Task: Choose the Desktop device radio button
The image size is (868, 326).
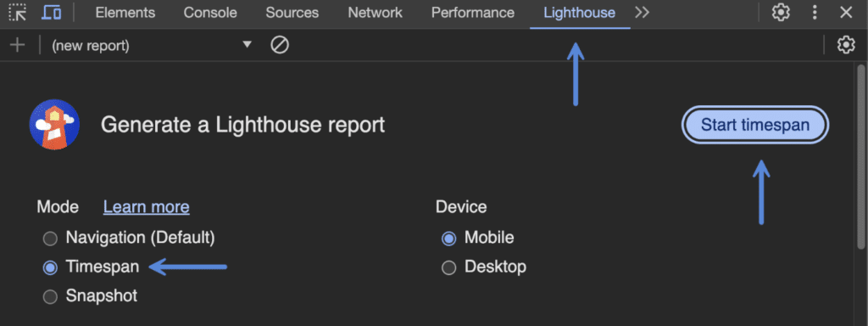Action: pyautogui.click(x=449, y=267)
